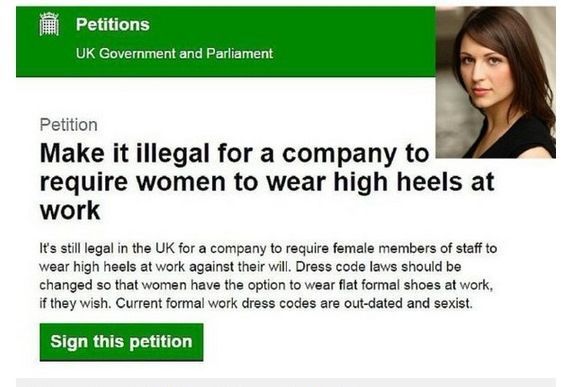Click the grey bar below the sign button
The image size is (561, 387).
(x=286, y=382)
